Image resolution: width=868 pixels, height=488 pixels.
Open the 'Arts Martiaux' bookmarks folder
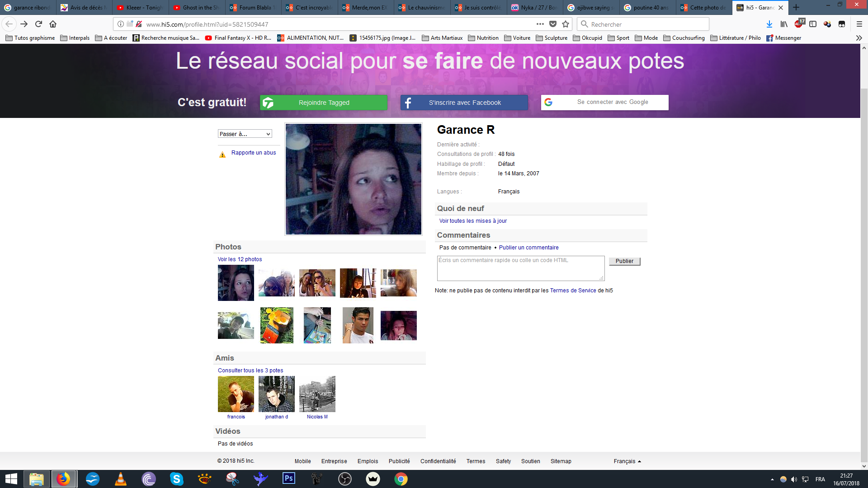click(x=442, y=38)
